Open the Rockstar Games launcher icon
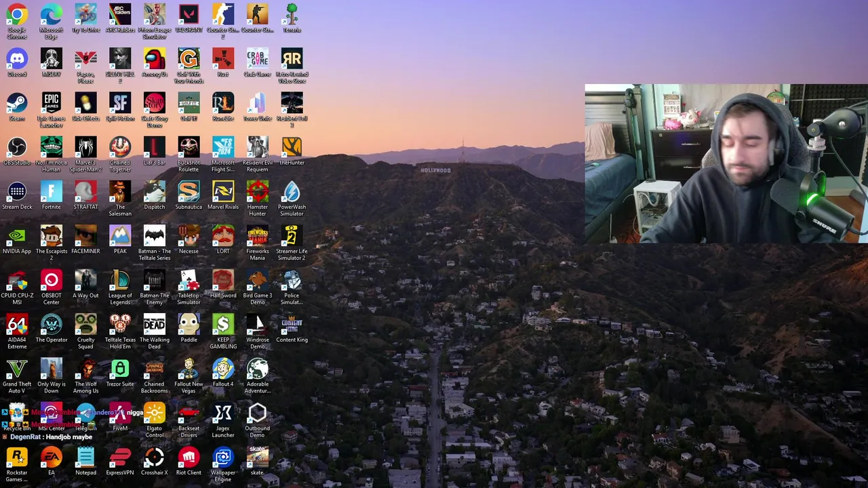This screenshot has height=488, width=868. click(17, 457)
